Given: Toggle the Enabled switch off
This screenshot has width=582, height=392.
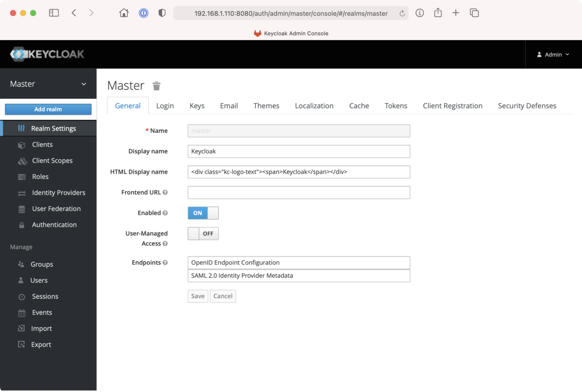Looking at the screenshot, I should coord(203,213).
